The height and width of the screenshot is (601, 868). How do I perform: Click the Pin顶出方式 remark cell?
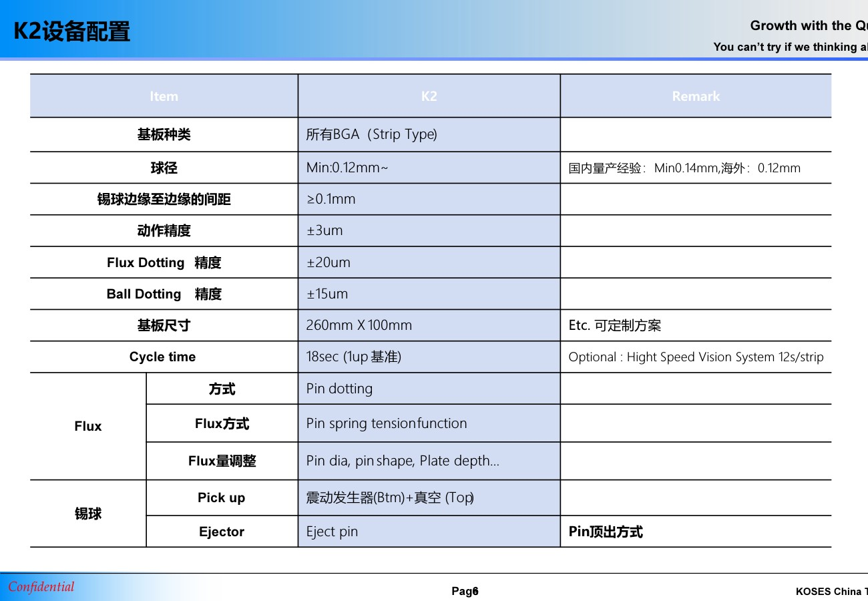click(x=606, y=532)
